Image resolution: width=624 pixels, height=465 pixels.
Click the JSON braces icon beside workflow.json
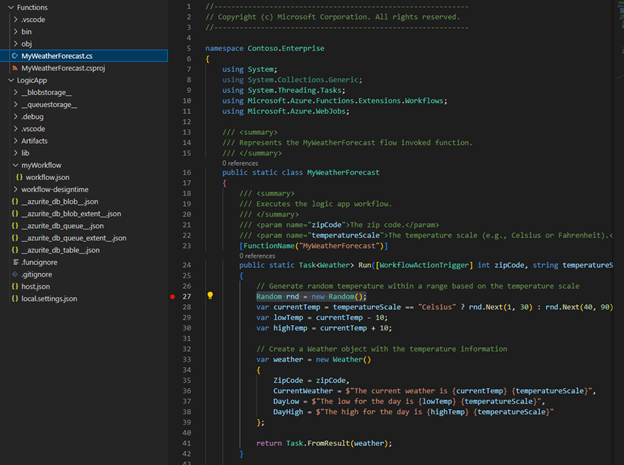(19, 176)
